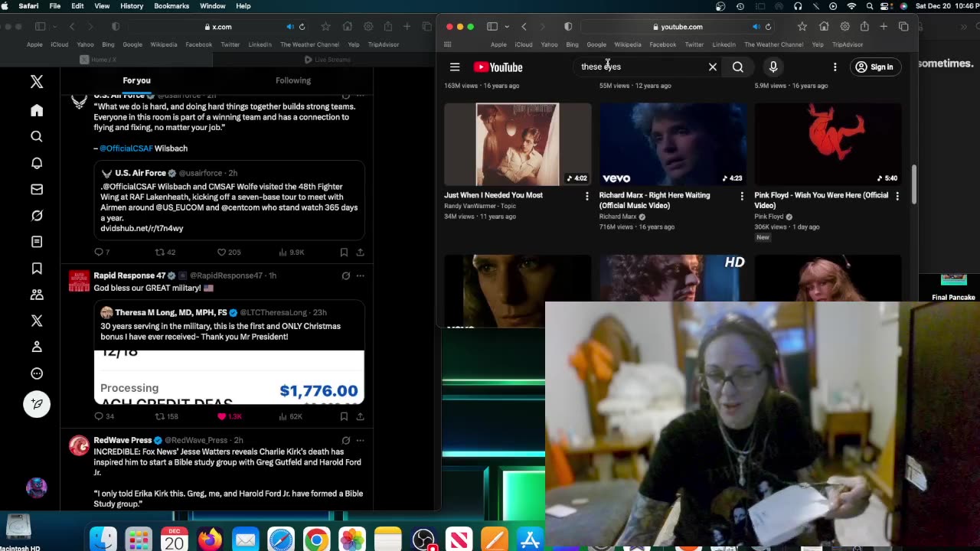Click Wi-Fi icon in menu bar
Image resolution: width=980 pixels, height=551 pixels.
(x=851, y=6)
